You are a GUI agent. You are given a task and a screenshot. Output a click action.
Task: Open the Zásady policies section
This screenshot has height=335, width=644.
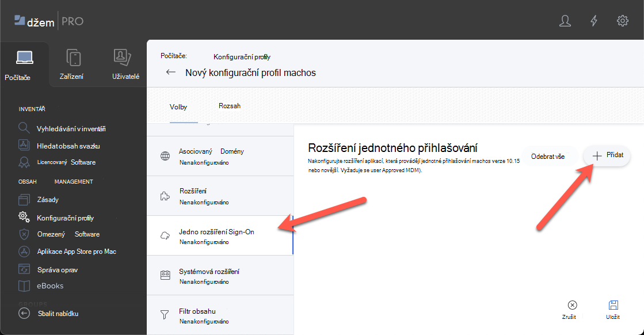[x=52, y=199]
